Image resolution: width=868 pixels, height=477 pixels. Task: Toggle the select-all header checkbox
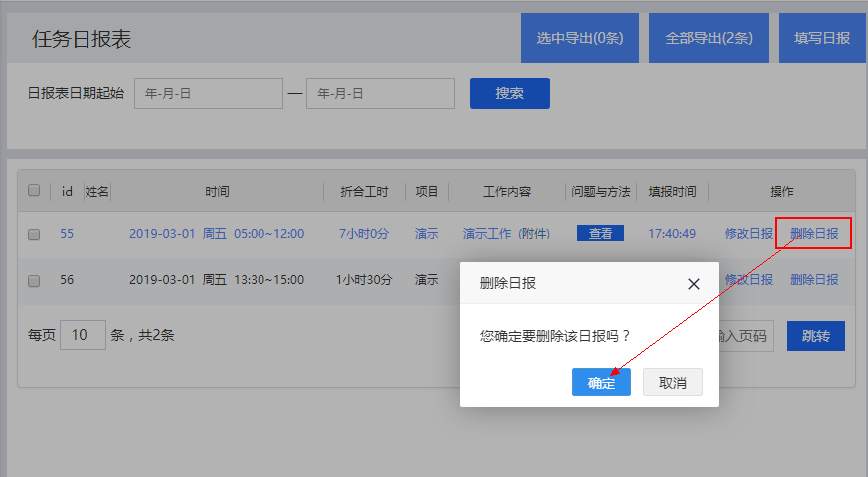click(34, 191)
